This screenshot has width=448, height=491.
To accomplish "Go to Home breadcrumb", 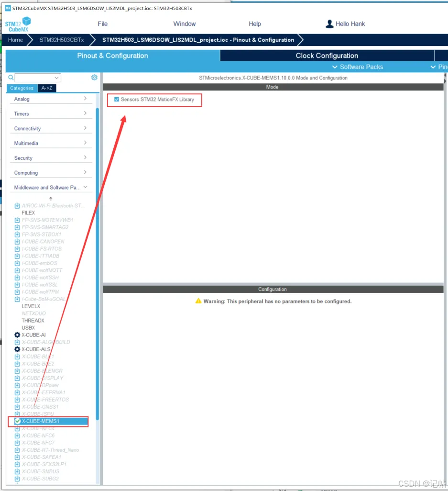I will [15, 40].
